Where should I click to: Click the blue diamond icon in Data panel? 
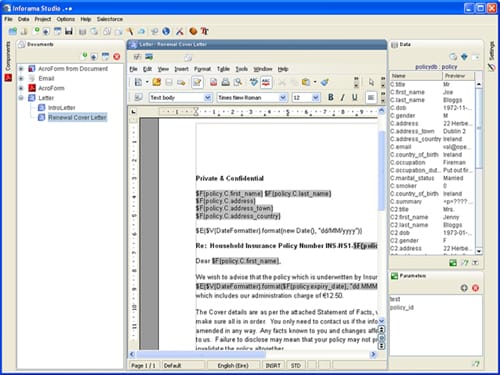pos(464,57)
